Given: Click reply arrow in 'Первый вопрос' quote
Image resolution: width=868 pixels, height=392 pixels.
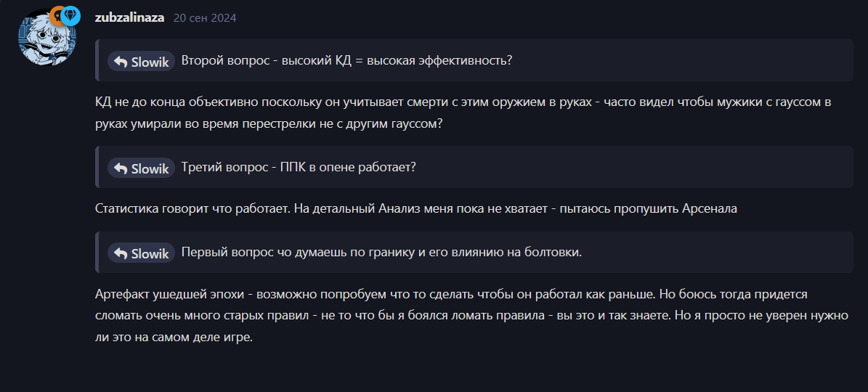Looking at the screenshot, I should 121,253.
